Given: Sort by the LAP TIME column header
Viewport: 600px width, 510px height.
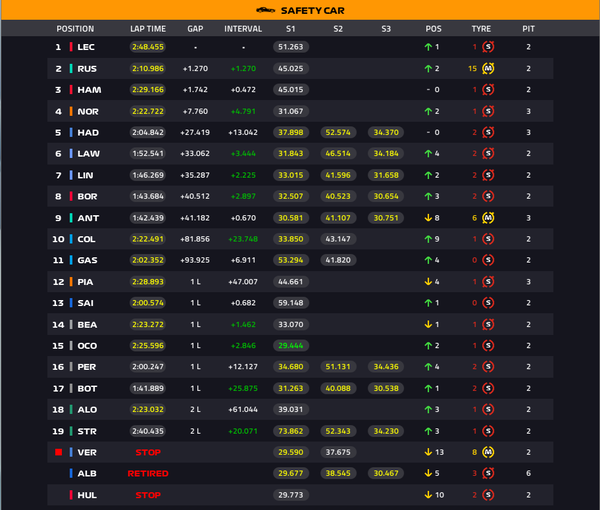Looking at the screenshot, I should [x=148, y=29].
